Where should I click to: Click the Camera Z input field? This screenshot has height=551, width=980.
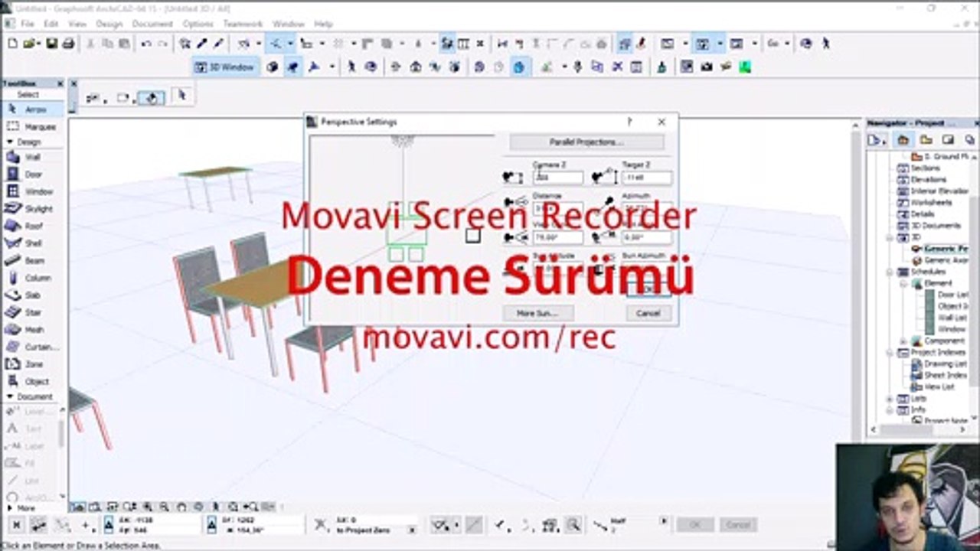[557, 178]
